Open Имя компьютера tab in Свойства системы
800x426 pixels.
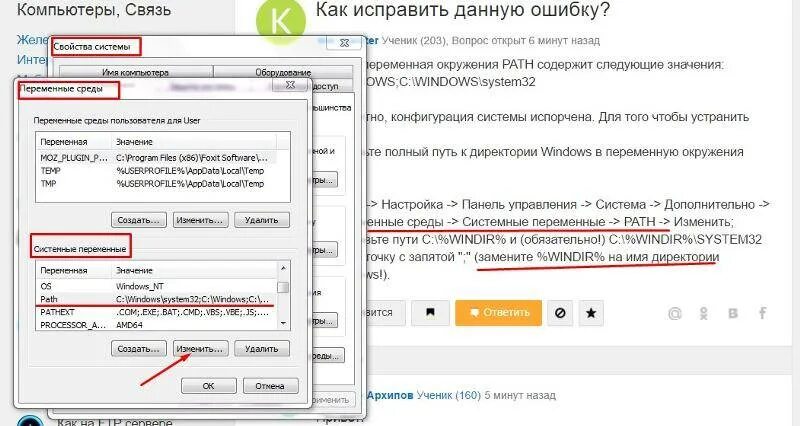136,72
